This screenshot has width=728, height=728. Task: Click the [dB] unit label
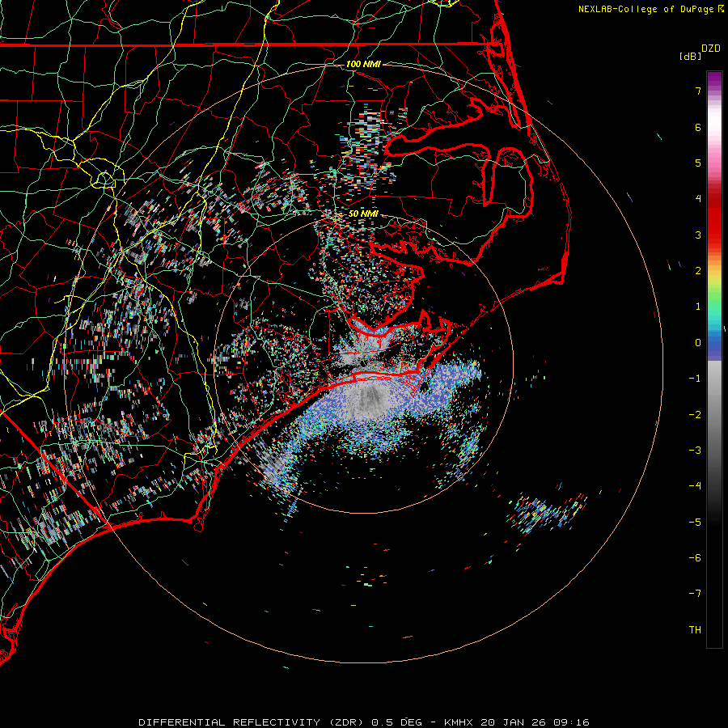690,57
